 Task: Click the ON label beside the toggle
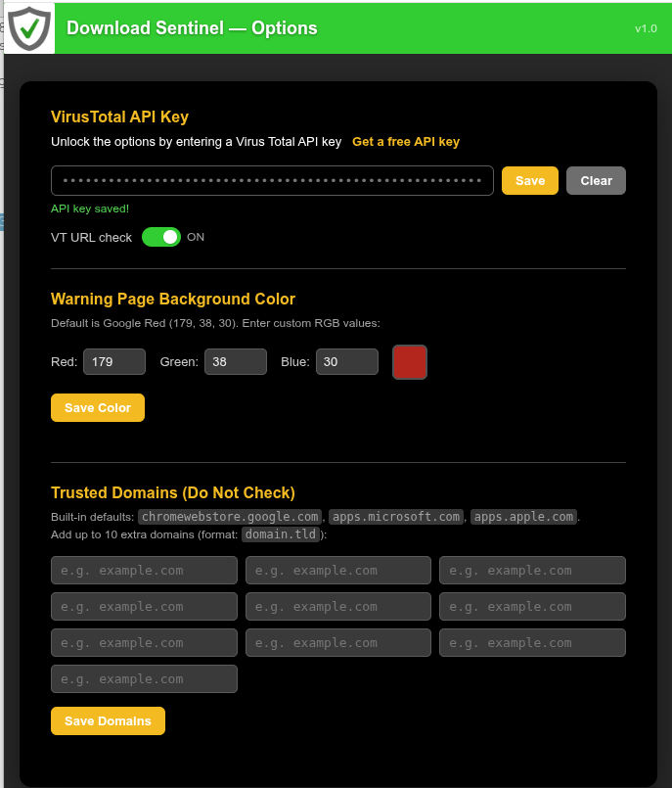click(x=196, y=237)
